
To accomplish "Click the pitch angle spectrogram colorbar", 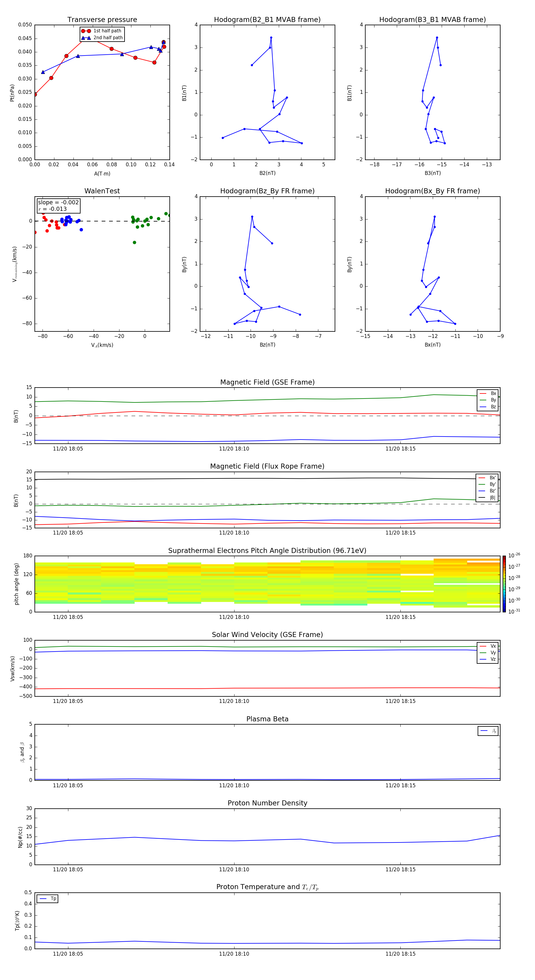I will 504,584.
